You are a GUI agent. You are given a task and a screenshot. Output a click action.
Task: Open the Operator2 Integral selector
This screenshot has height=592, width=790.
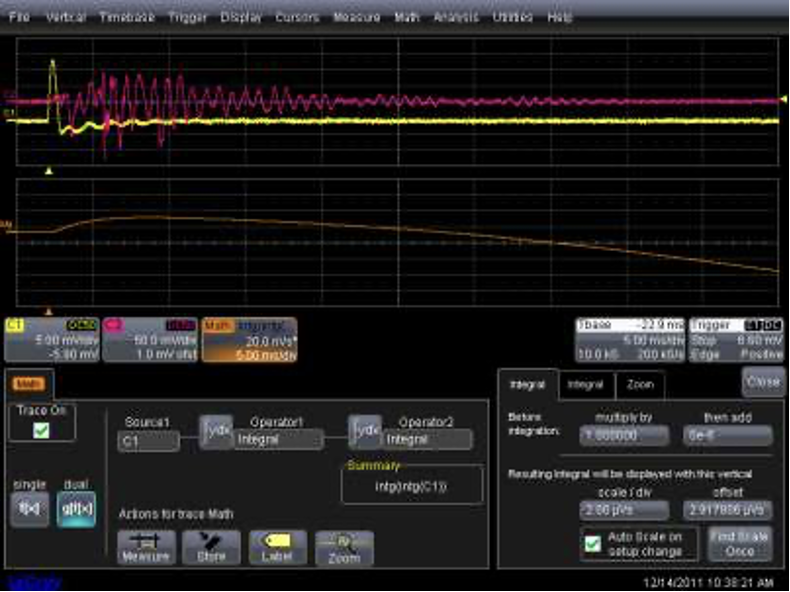tap(428, 439)
